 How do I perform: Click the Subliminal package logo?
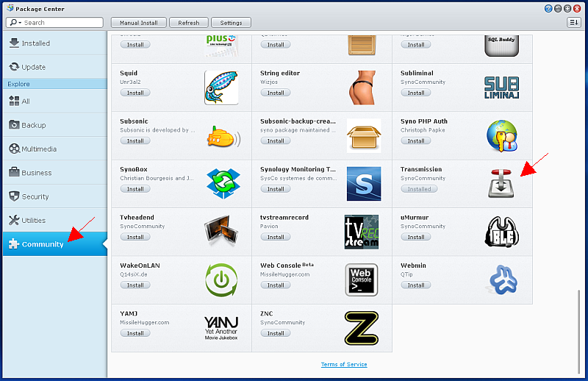502,88
